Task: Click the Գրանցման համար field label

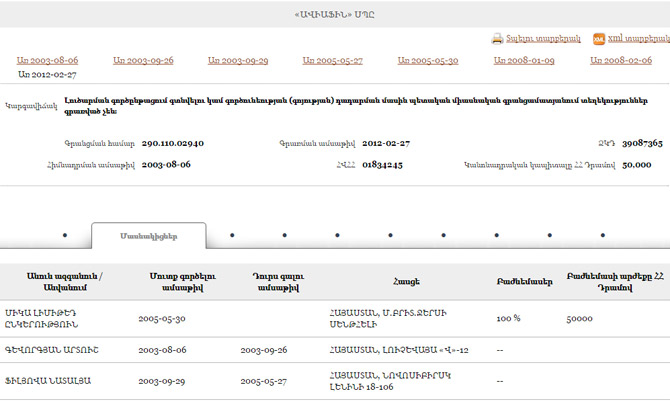Action: [x=100, y=144]
